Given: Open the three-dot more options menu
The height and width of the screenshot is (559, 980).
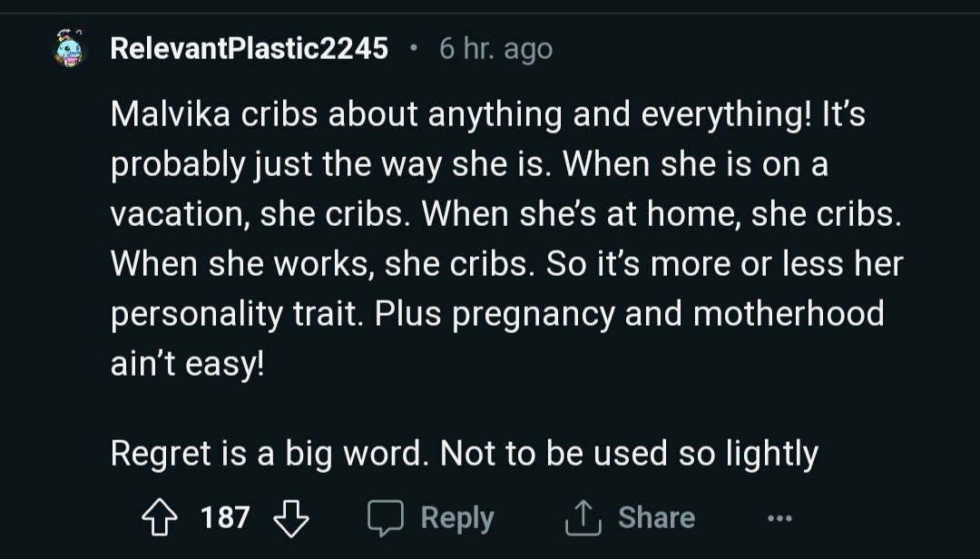Looking at the screenshot, I should tap(779, 519).
